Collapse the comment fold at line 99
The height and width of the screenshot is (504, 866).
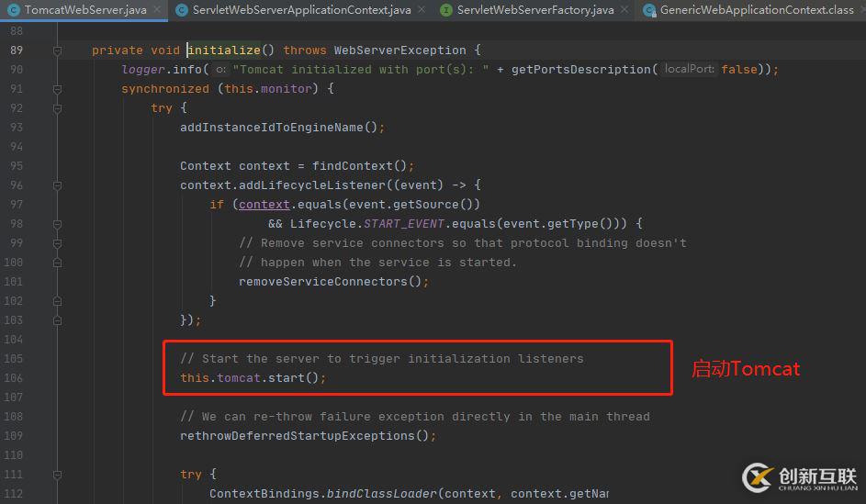57,243
